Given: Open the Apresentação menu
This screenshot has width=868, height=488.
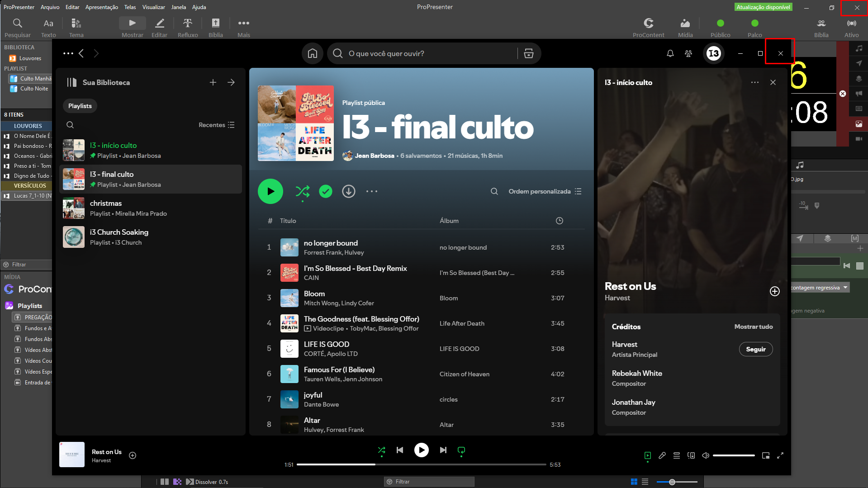Looking at the screenshot, I should pyautogui.click(x=101, y=7).
